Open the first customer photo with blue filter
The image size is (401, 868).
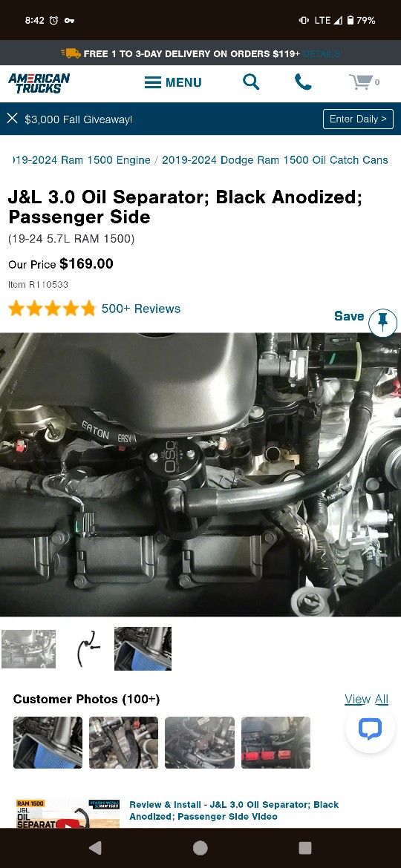[x=48, y=743]
